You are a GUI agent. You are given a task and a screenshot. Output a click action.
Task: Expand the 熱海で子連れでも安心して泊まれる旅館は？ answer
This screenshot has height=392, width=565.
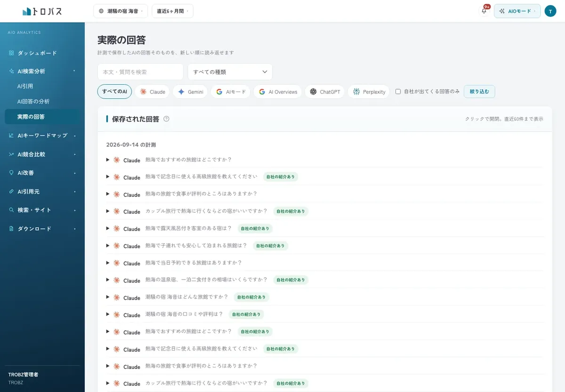[325, 246]
